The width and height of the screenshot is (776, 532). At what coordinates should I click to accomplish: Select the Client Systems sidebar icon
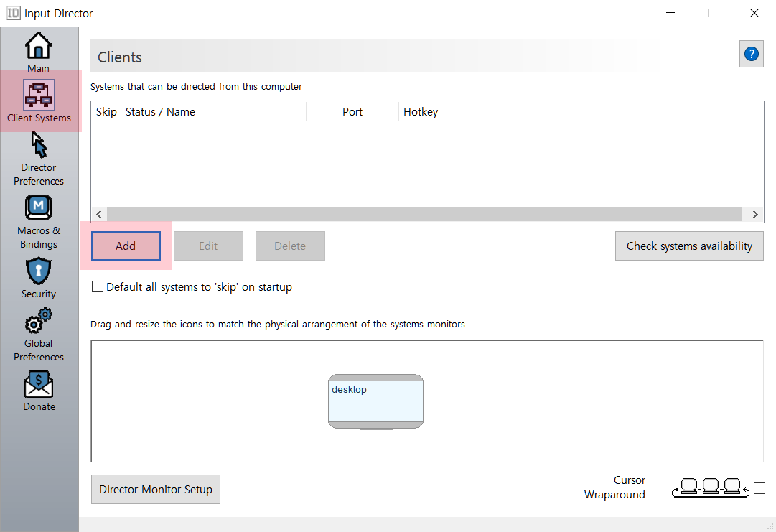39,95
